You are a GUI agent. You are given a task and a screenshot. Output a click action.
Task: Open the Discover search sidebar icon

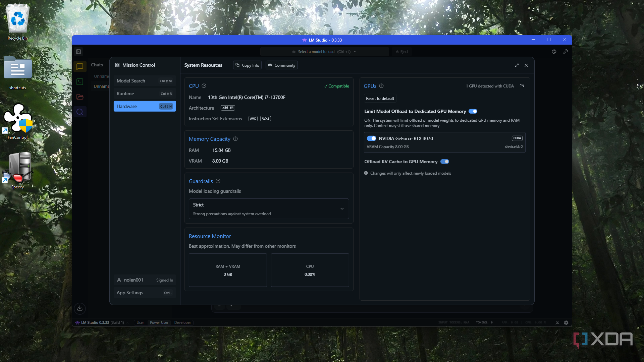point(80,112)
